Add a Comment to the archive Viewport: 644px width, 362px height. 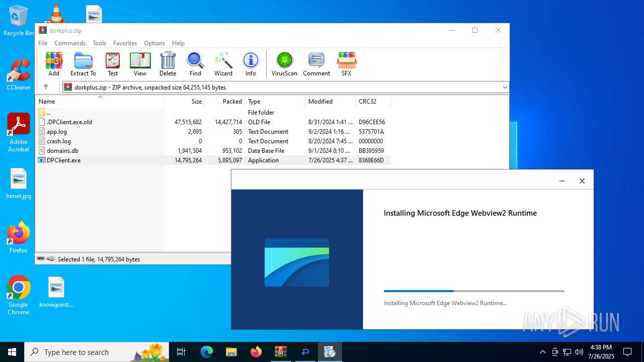(x=316, y=64)
